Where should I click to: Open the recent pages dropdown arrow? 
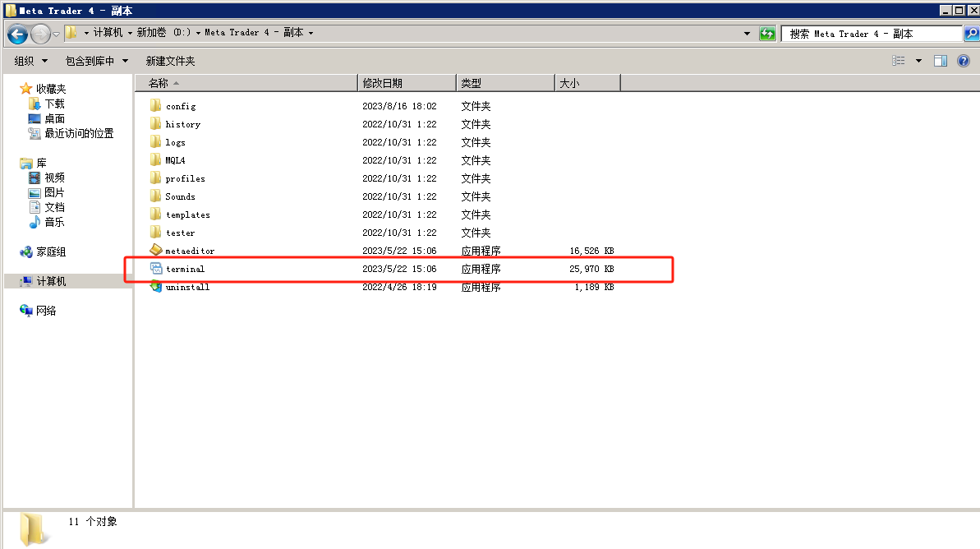click(x=56, y=34)
